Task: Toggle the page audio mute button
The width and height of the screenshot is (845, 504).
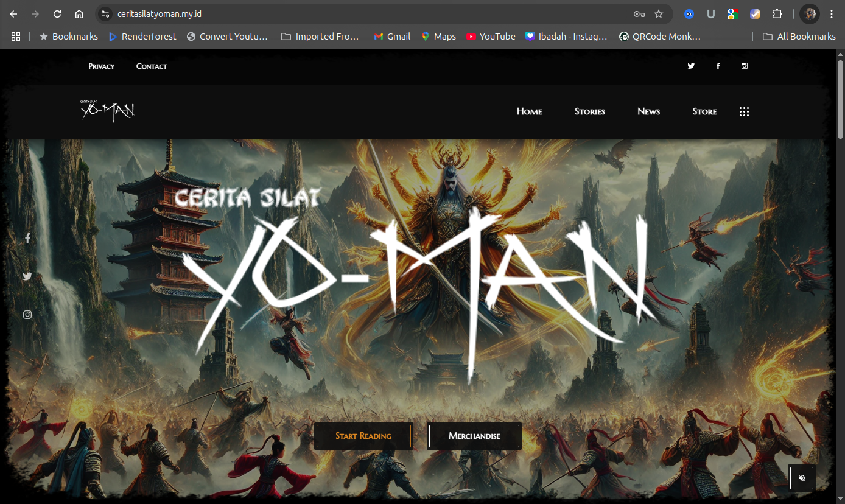Action: coord(801,478)
